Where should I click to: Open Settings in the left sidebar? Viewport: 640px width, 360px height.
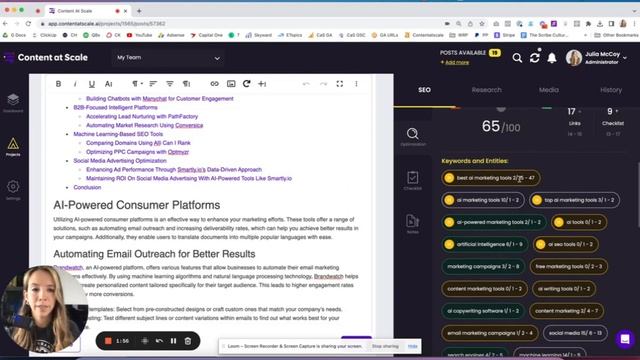13,190
